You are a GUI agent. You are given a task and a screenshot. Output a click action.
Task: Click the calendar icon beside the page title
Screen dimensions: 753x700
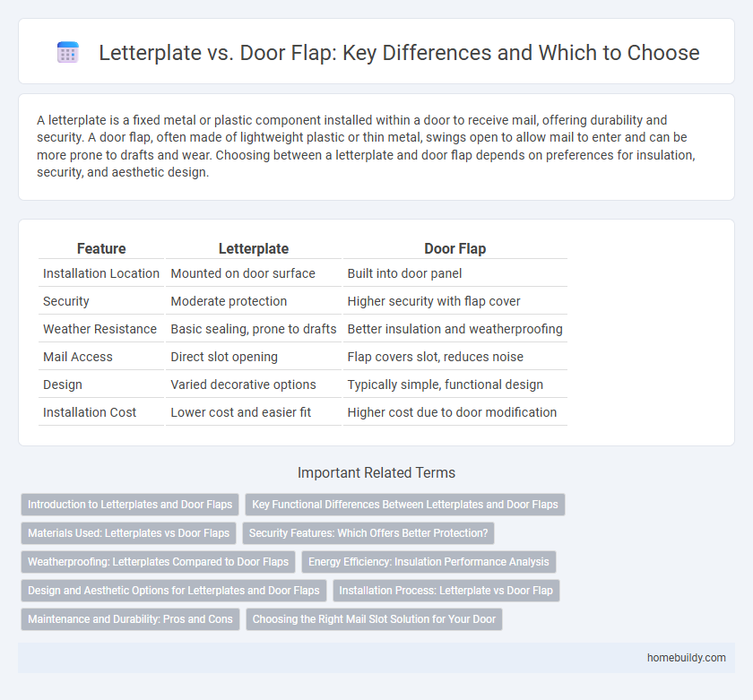point(67,52)
